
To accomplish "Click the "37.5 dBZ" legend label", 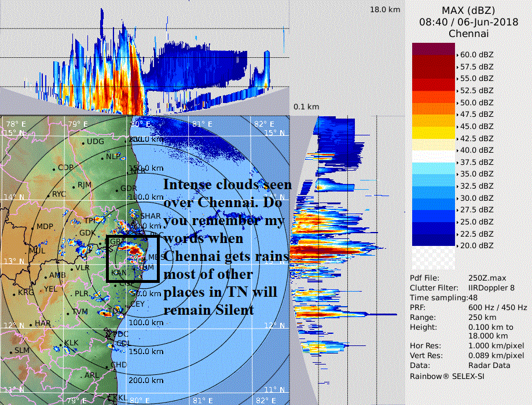I will click(x=476, y=162).
